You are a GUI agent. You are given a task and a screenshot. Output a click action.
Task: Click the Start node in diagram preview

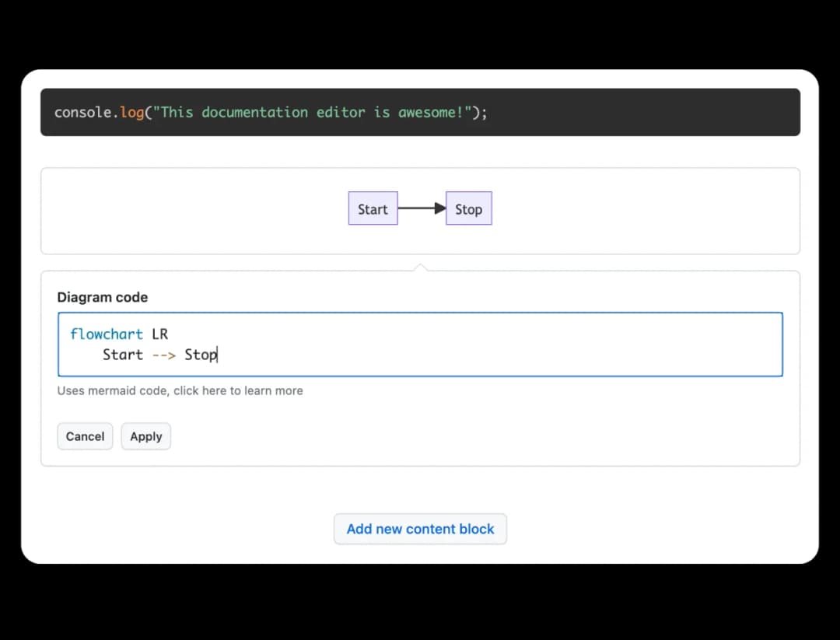click(x=373, y=208)
